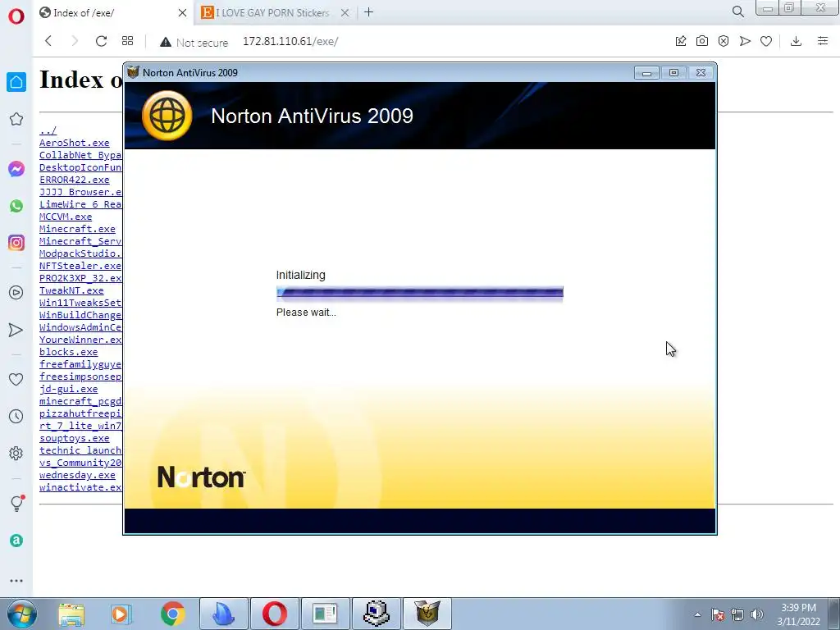Go back with the browser back arrow

pyautogui.click(x=48, y=41)
